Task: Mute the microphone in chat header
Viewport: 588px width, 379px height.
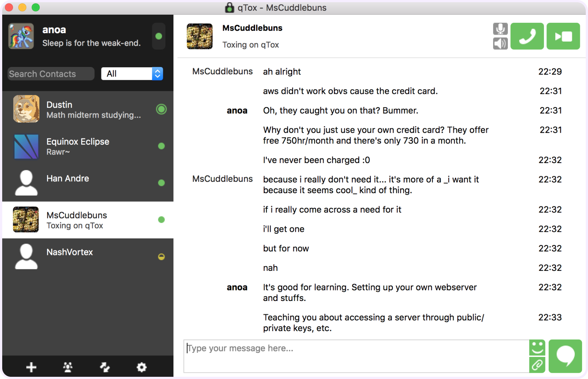Action: pyautogui.click(x=500, y=29)
